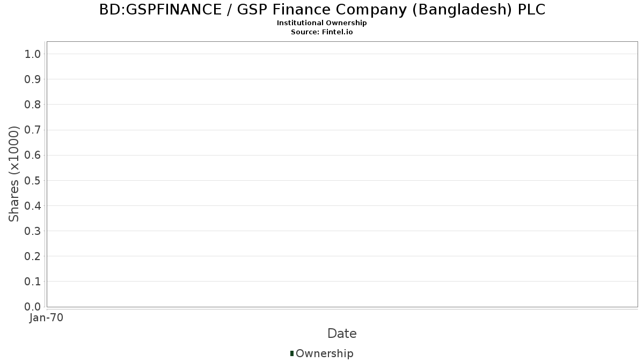Select the Ownership legend label
The width and height of the screenshot is (644, 362).
point(324,353)
